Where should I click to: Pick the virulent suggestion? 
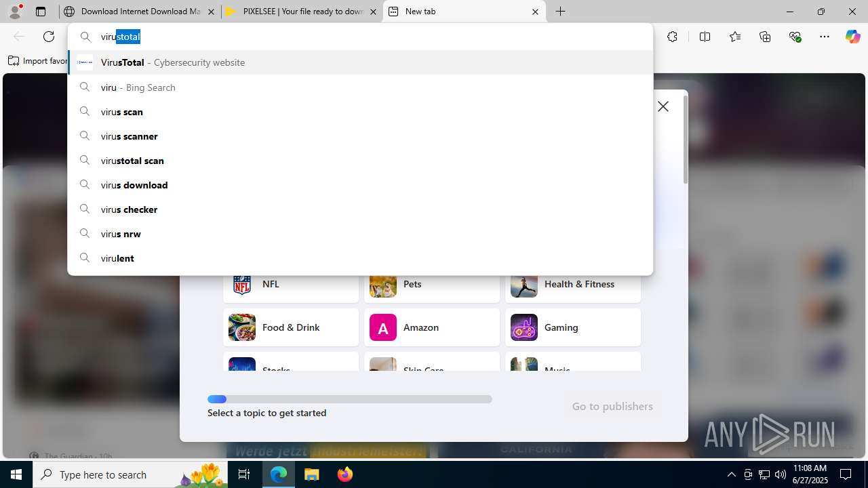pos(360,258)
